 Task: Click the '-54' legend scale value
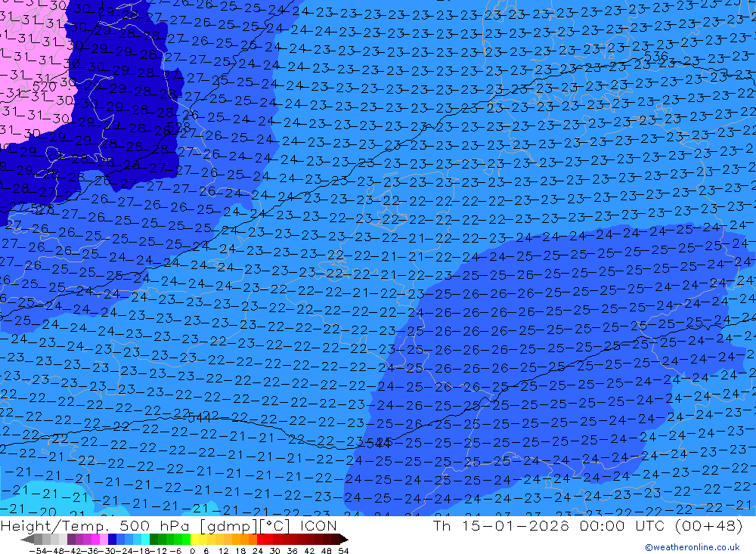tap(38, 551)
